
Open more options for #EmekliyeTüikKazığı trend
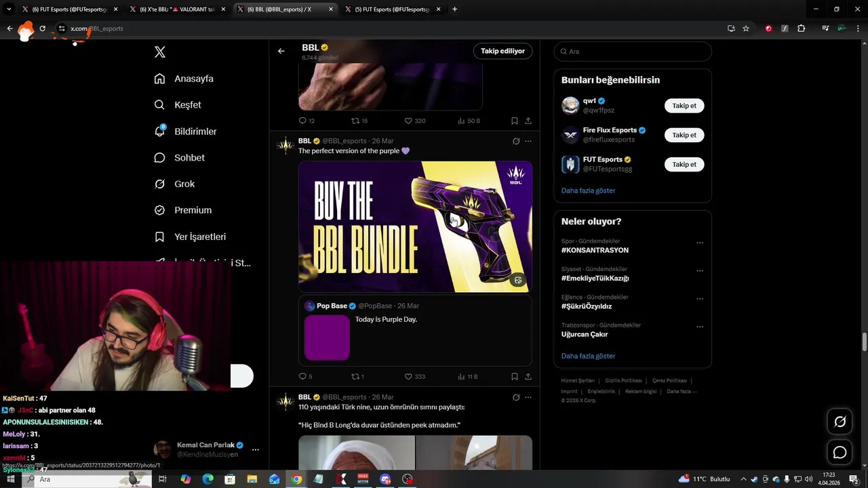700,270
